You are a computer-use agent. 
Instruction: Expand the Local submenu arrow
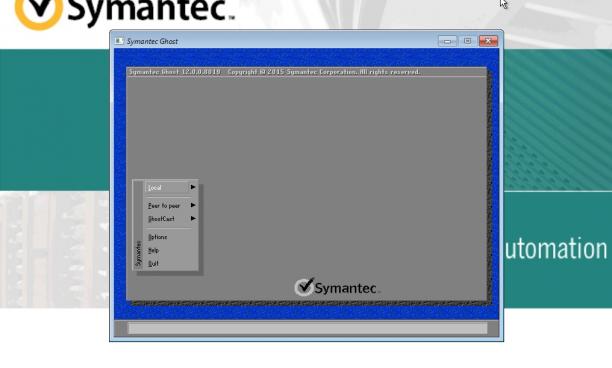pos(193,187)
